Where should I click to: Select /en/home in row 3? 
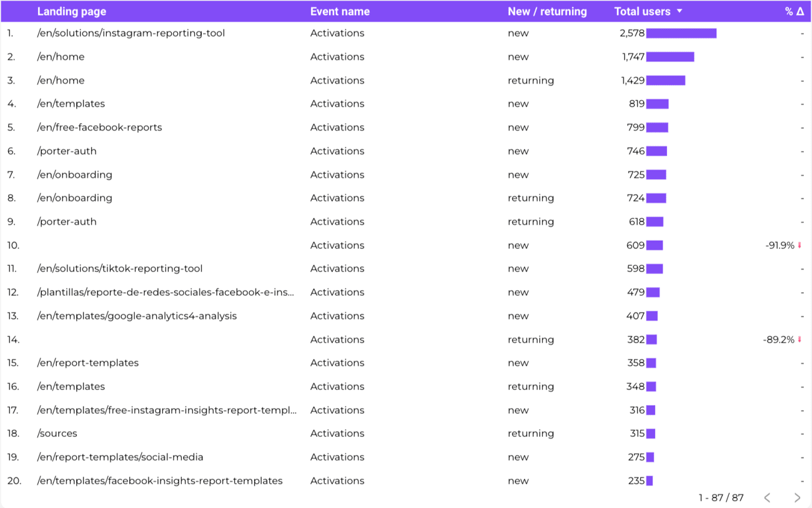click(61, 81)
